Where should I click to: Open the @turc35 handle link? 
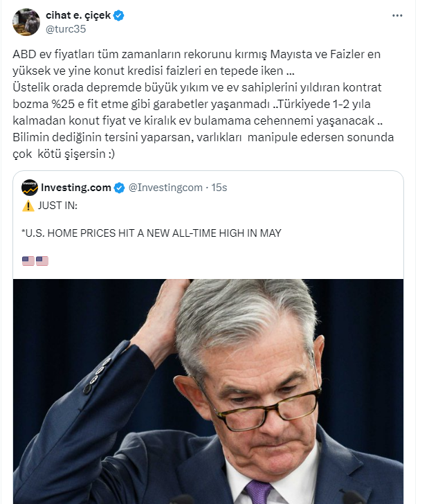66,29
